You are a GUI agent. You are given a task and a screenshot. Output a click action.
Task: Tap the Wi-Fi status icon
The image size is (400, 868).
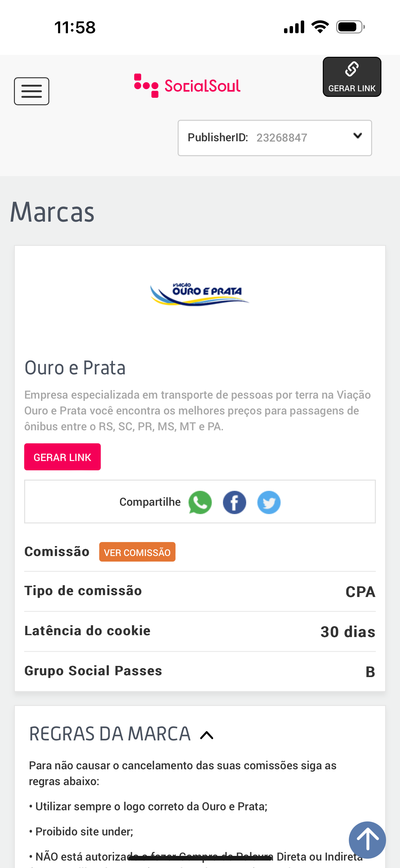pyautogui.click(x=320, y=27)
